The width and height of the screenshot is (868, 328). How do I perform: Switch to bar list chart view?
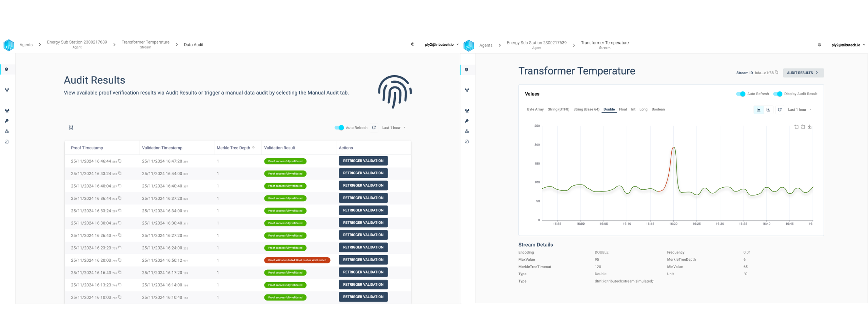click(768, 110)
